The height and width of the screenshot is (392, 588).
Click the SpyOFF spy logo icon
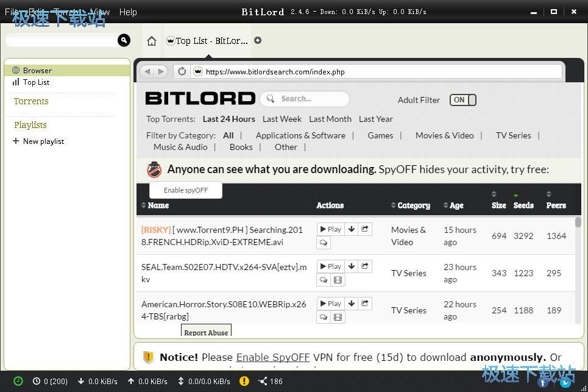click(x=154, y=169)
